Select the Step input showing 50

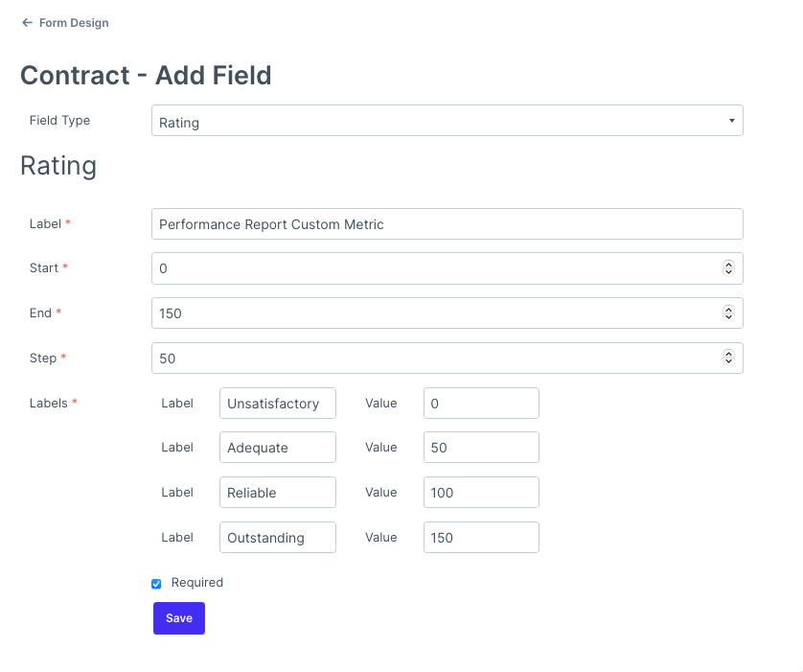(x=431, y=358)
